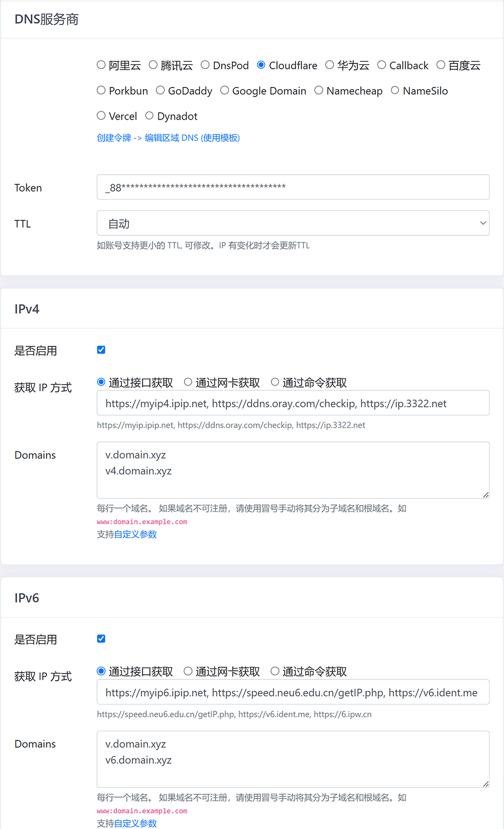This screenshot has width=504, height=829.
Task: Select the Dynadot provider option
Action: 149,116
